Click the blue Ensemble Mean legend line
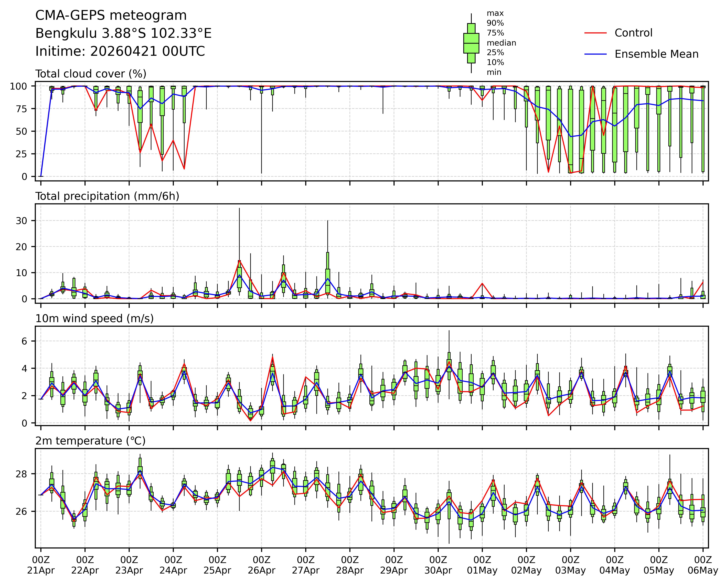This screenshot has height=585, width=728. 595,54
